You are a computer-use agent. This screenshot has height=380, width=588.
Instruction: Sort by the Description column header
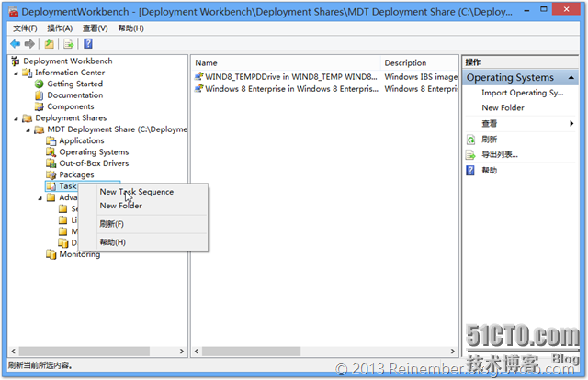coord(420,63)
